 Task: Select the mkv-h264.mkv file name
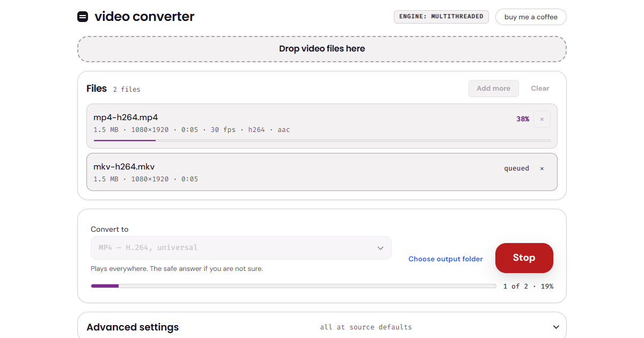[124, 167]
